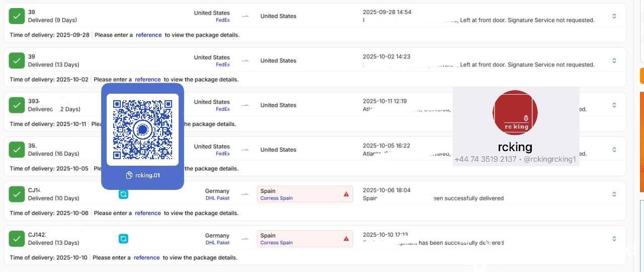Click the @rckingrcking1 handle text
The image size is (644, 272).
(x=549, y=159)
